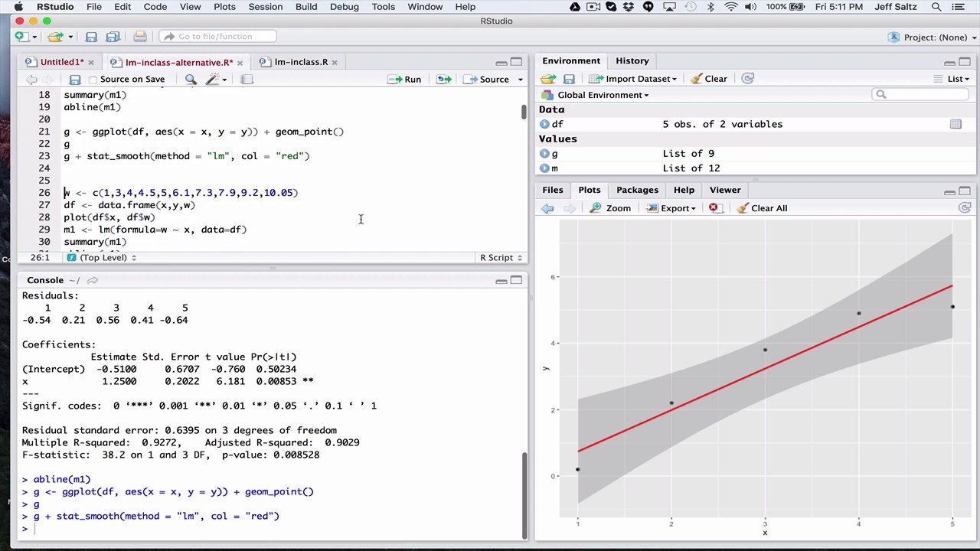Open Find/Replace with the magnifier icon
The height and width of the screenshot is (551, 980).
click(191, 80)
